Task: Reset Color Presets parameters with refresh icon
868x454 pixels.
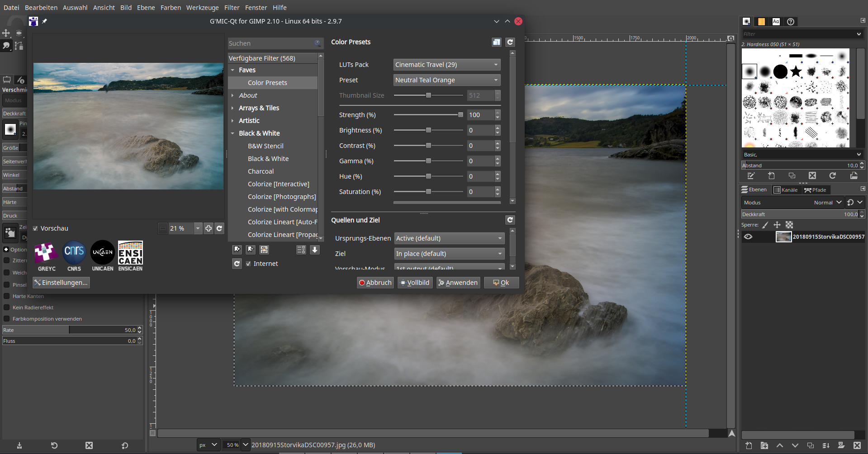Action: click(510, 42)
